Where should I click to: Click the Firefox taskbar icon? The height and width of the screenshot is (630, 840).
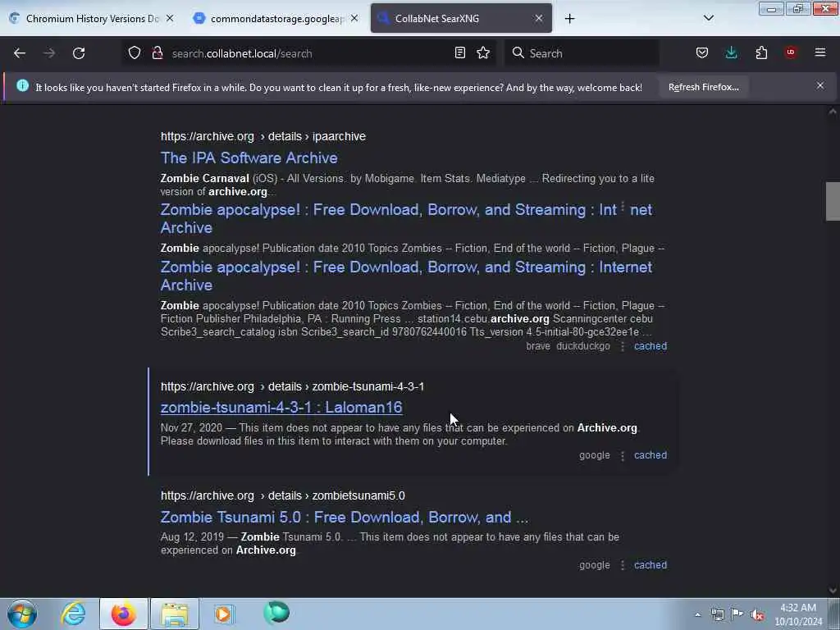click(x=124, y=614)
